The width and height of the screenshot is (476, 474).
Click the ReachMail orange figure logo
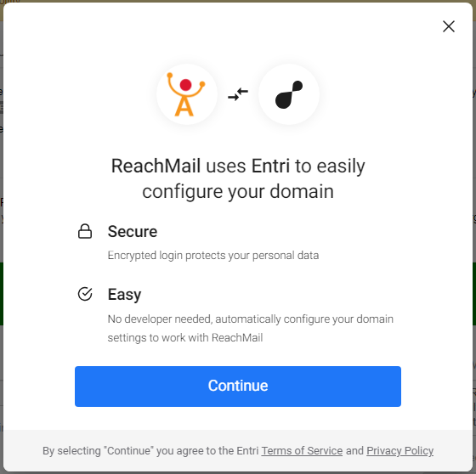186,94
